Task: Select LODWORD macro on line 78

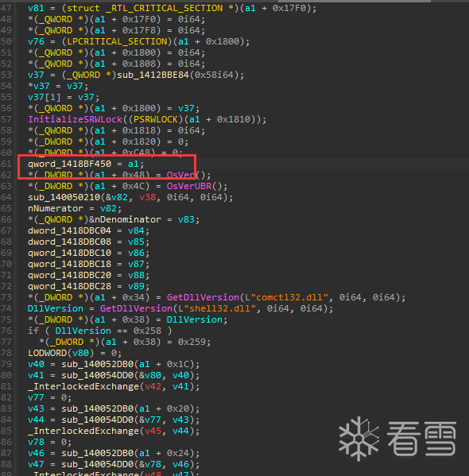Action: 48,353
